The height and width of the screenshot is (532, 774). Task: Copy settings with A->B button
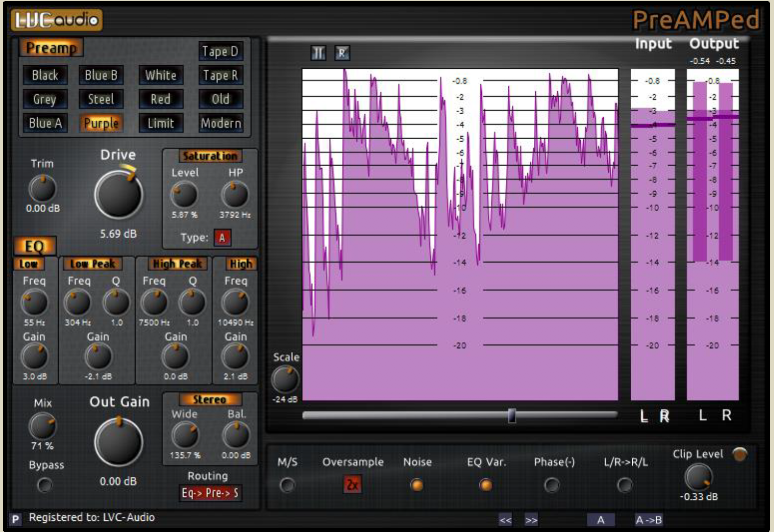(649, 520)
